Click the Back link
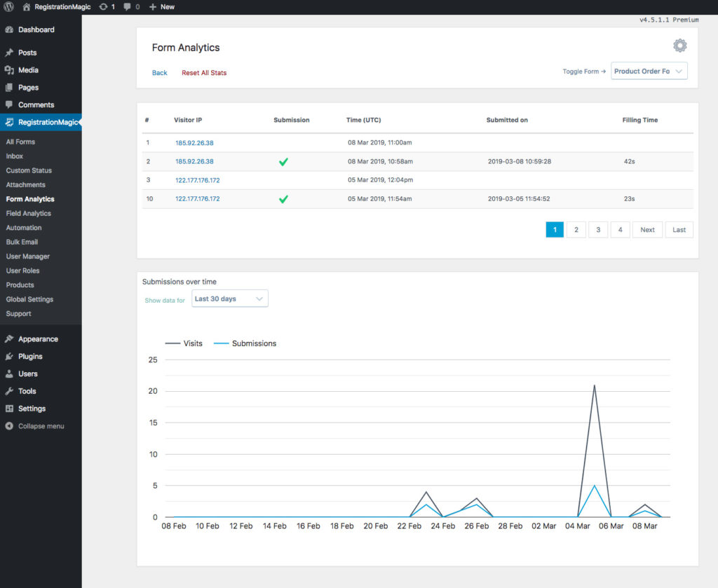This screenshot has height=588, width=718. tap(160, 73)
